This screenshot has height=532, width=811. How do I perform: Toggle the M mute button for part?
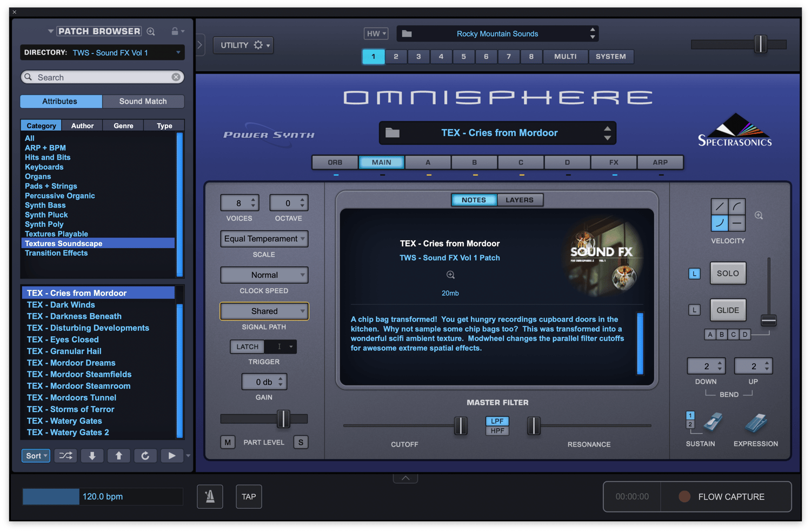[228, 442]
